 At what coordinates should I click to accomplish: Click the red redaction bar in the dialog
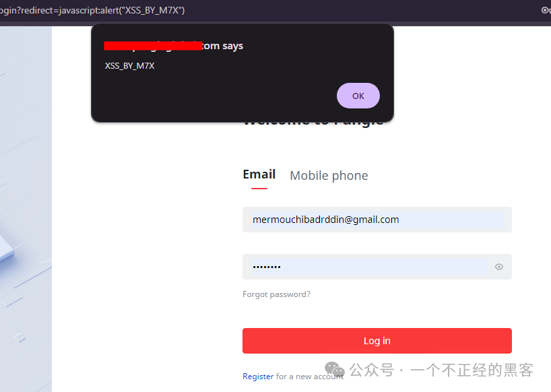pyautogui.click(x=153, y=46)
